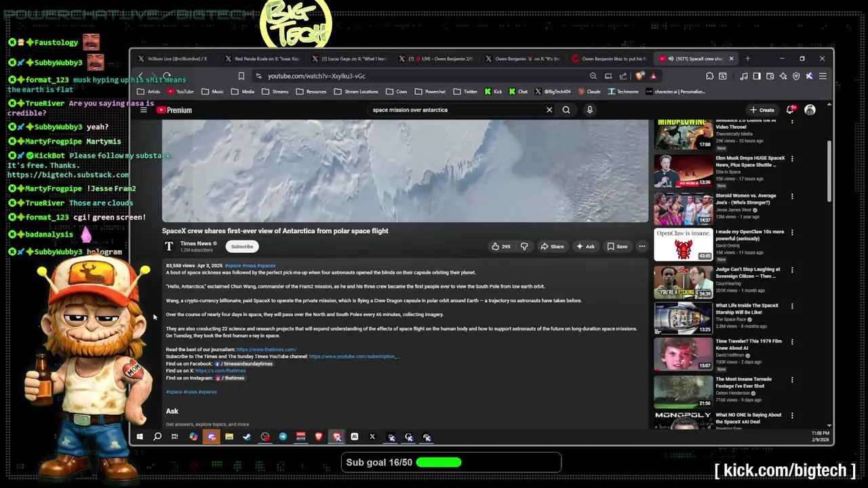Save the video to a playlist
Screen dimensions: 868x488
coord(617,247)
